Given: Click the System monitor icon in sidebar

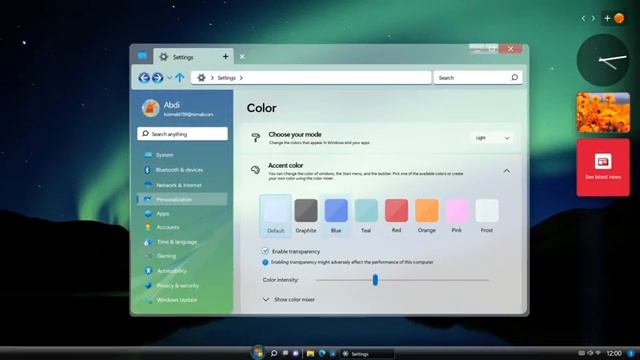Looking at the screenshot, I should pos(148,155).
